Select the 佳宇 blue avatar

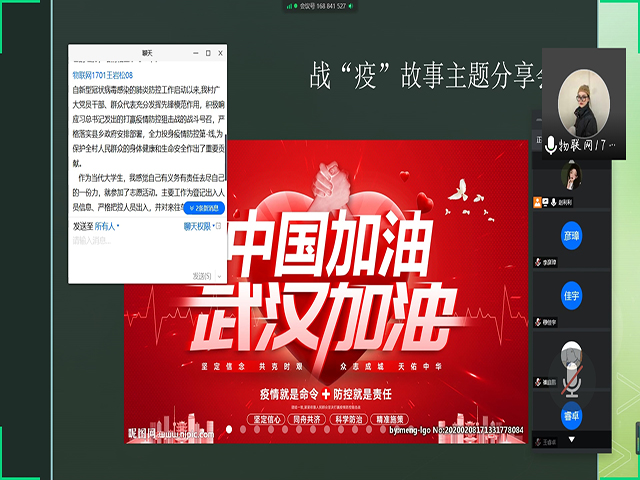point(571,296)
